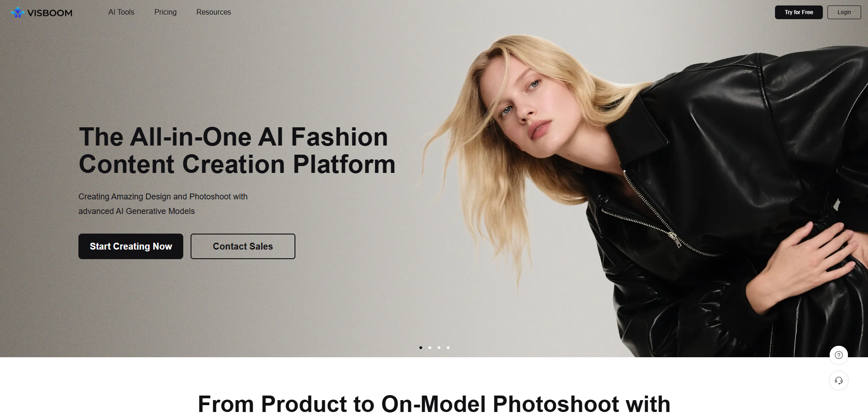
Task: Click the hero headline about AI Fashion
Action: coord(237,151)
